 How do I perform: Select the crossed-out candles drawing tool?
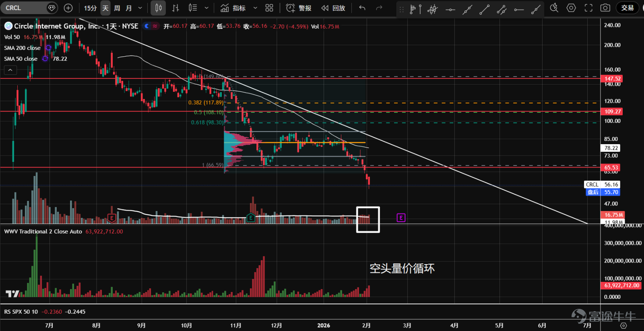point(433,9)
